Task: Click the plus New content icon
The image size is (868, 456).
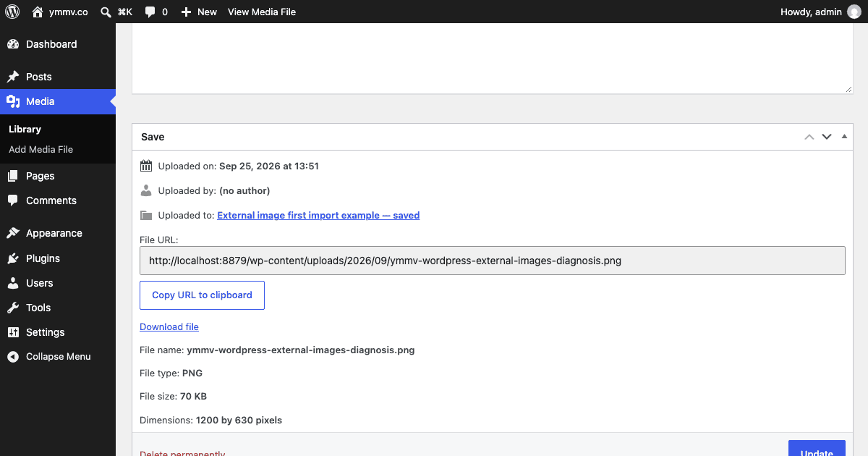Action: tap(186, 12)
